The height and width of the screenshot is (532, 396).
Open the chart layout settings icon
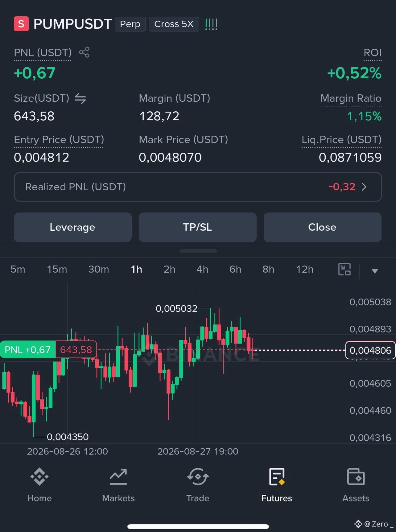click(344, 269)
